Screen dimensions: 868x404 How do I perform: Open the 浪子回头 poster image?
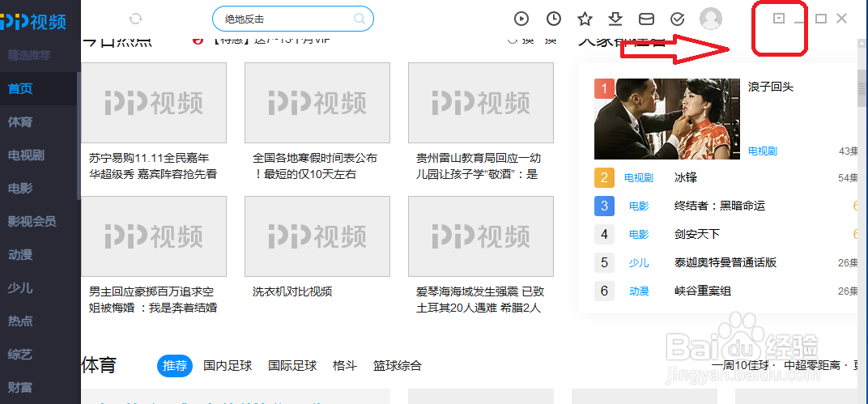tap(667, 119)
